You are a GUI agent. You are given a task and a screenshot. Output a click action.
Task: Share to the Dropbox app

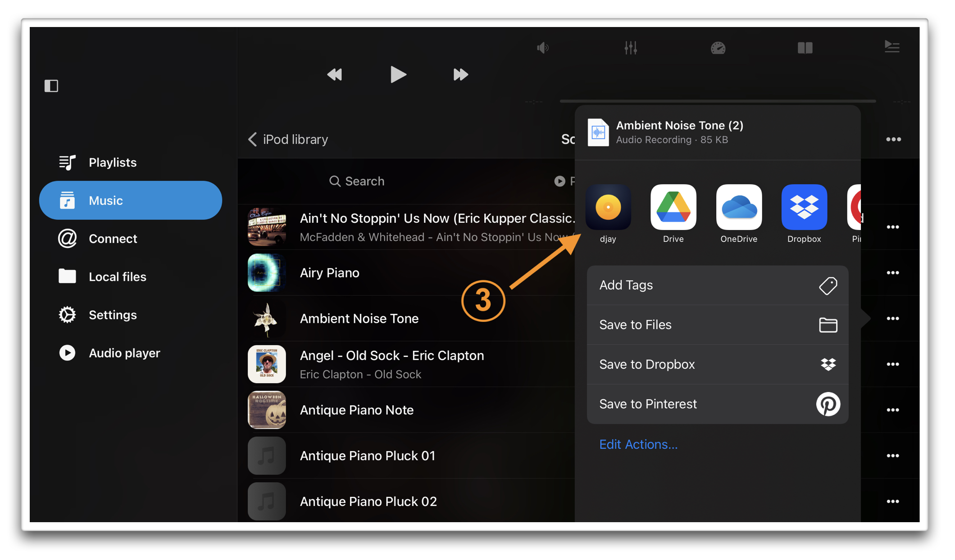pos(804,214)
